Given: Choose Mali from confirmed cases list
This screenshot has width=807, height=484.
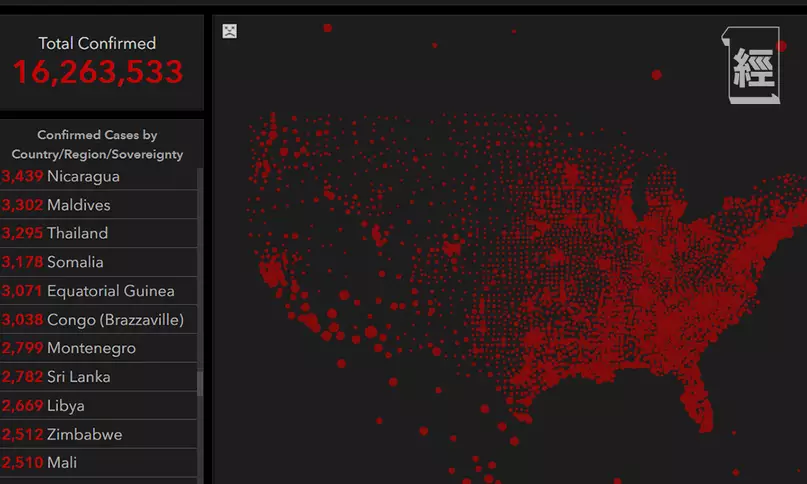Looking at the screenshot, I should coord(98,462).
